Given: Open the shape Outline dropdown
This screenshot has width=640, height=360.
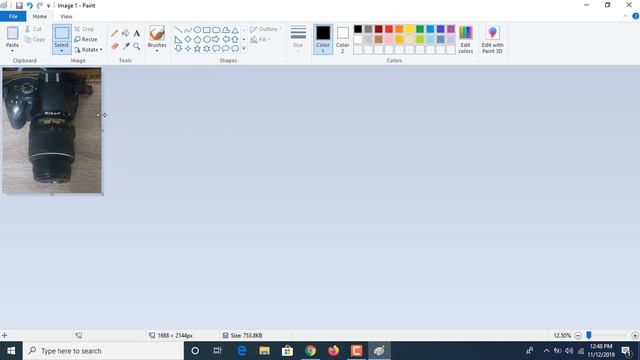Looking at the screenshot, I should tap(266, 29).
